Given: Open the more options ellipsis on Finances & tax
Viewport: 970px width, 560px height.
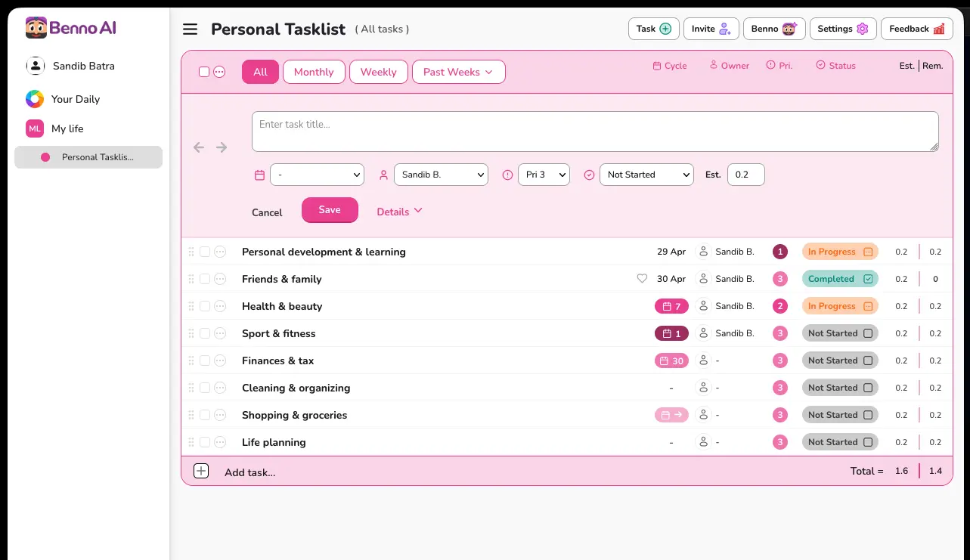Looking at the screenshot, I should (220, 360).
